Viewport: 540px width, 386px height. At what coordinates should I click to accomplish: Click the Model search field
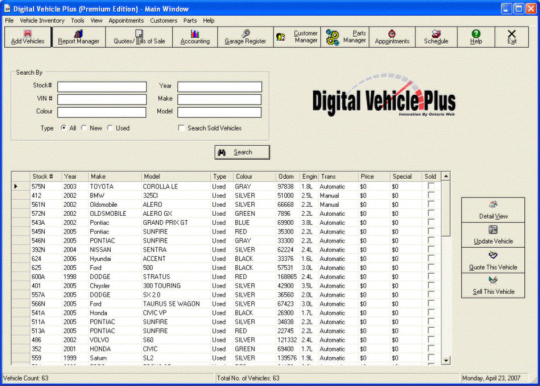click(x=219, y=112)
